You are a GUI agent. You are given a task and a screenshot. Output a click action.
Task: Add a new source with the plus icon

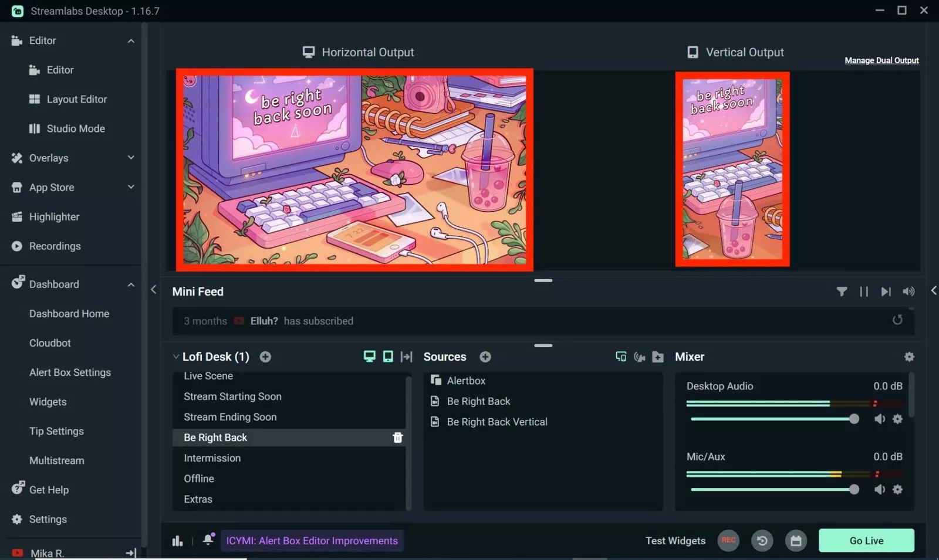point(485,357)
